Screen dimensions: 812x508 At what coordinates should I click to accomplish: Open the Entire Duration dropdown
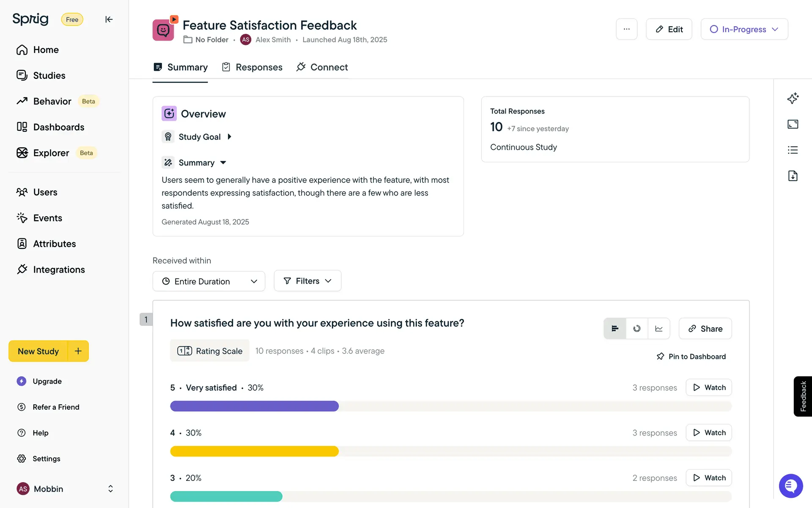(209, 282)
